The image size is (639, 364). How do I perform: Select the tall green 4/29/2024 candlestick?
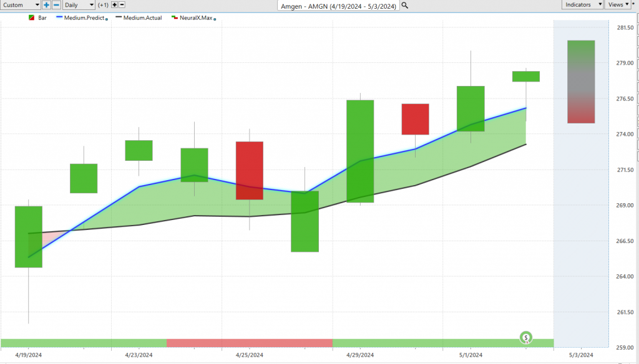point(360,151)
